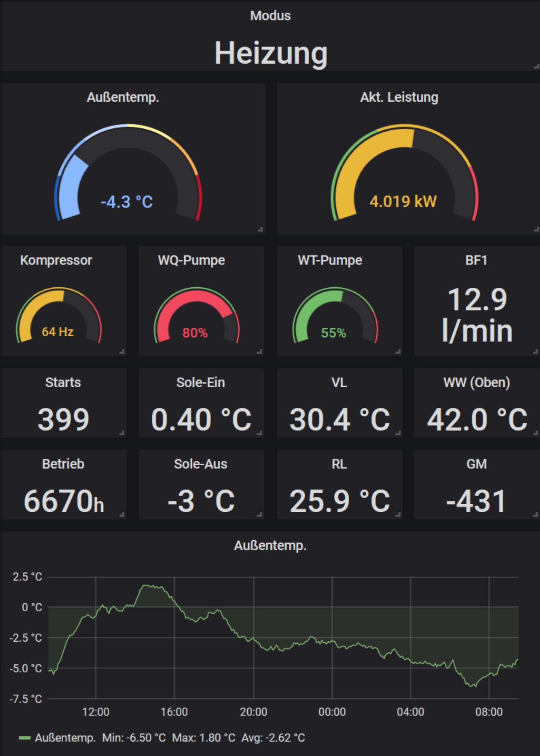540x756 pixels.
Task: Open the BF1 panel title
Action: [476, 260]
